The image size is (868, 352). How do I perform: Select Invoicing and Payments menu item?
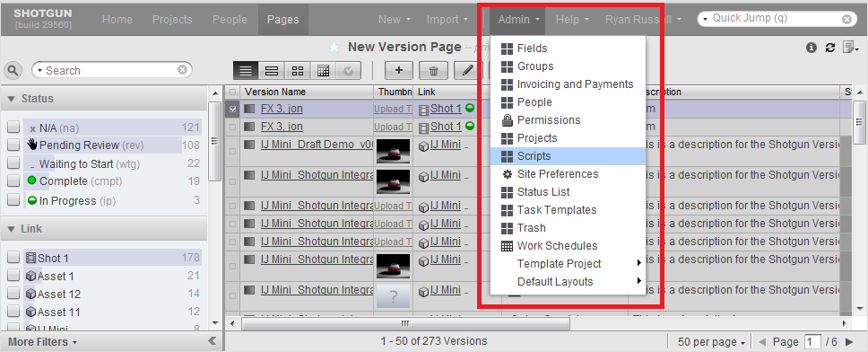point(568,84)
